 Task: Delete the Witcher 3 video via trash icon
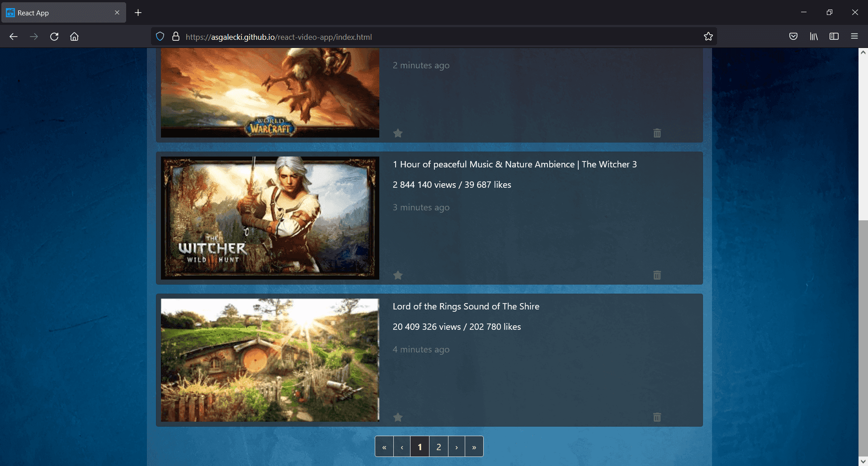(657, 275)
